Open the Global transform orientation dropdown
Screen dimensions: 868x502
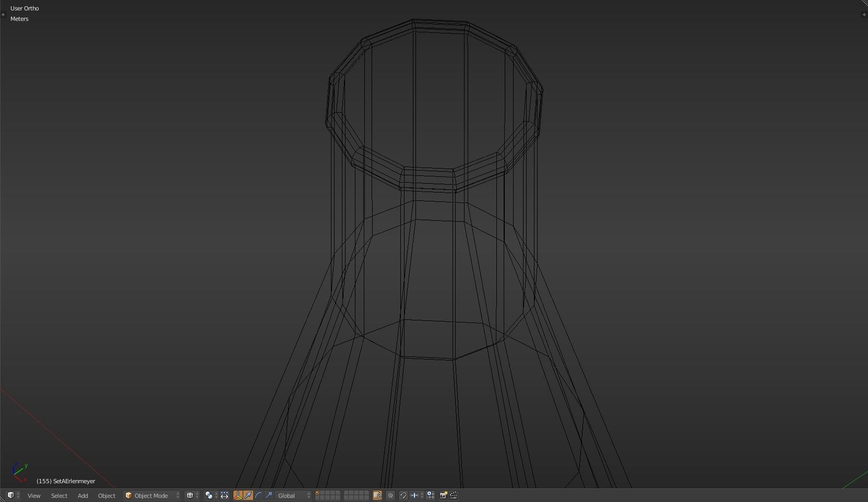coord(293,495)
